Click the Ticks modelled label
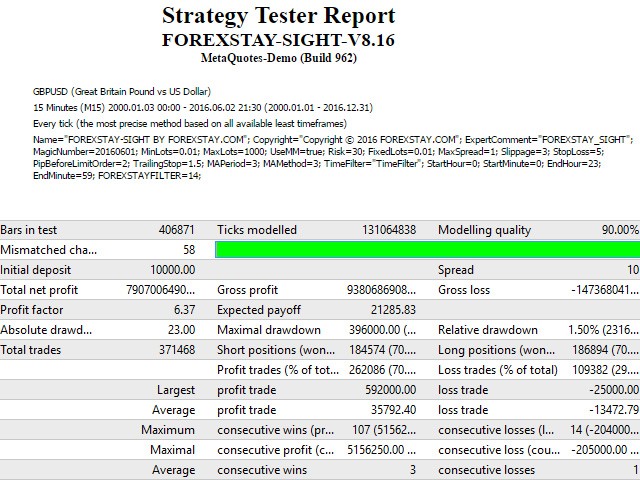The height and width of the screenshot is (480, 640). pyautogui.click(x=257, y=230)
